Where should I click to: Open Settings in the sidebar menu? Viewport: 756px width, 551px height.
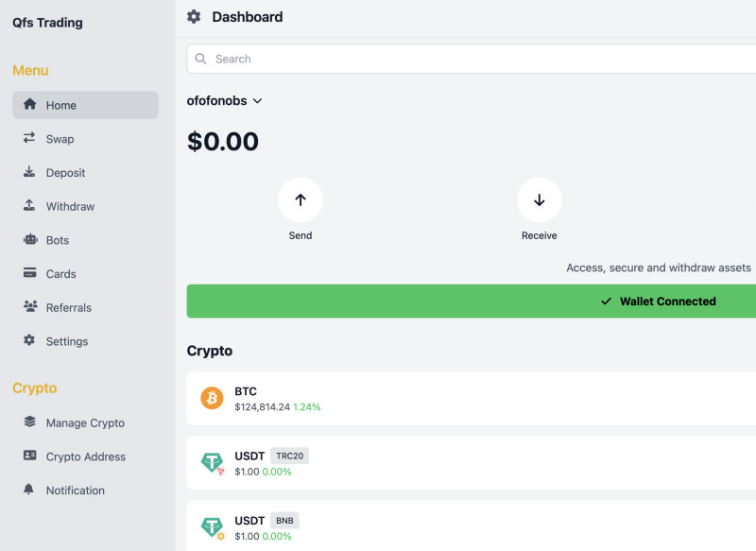(x=66, y=341)
